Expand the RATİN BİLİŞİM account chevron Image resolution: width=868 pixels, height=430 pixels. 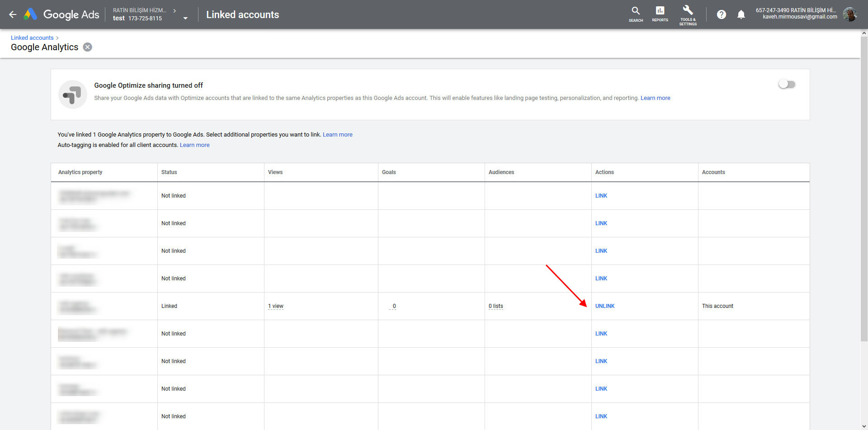coord(175,10)
